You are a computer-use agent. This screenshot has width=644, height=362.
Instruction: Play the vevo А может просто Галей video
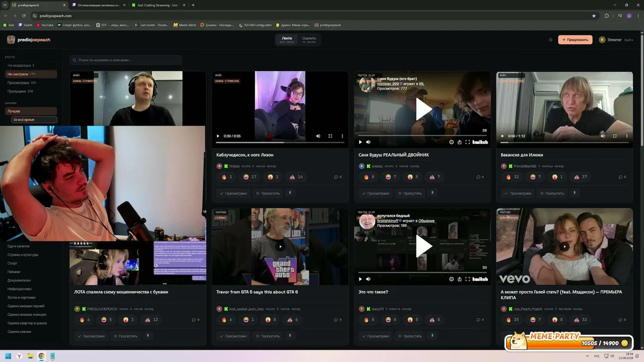565,246
